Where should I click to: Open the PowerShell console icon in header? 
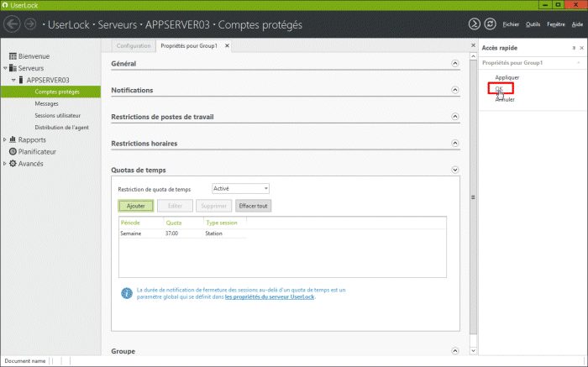tap(474, 24)
